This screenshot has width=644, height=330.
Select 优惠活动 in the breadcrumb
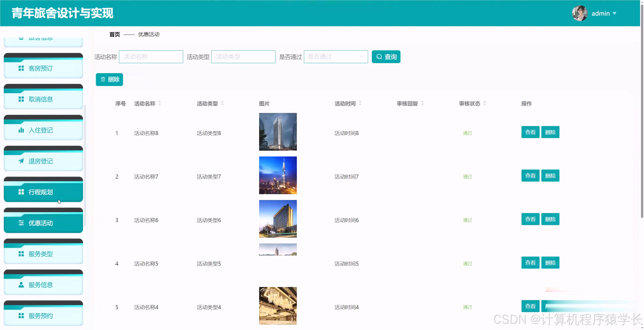point(148,34)
